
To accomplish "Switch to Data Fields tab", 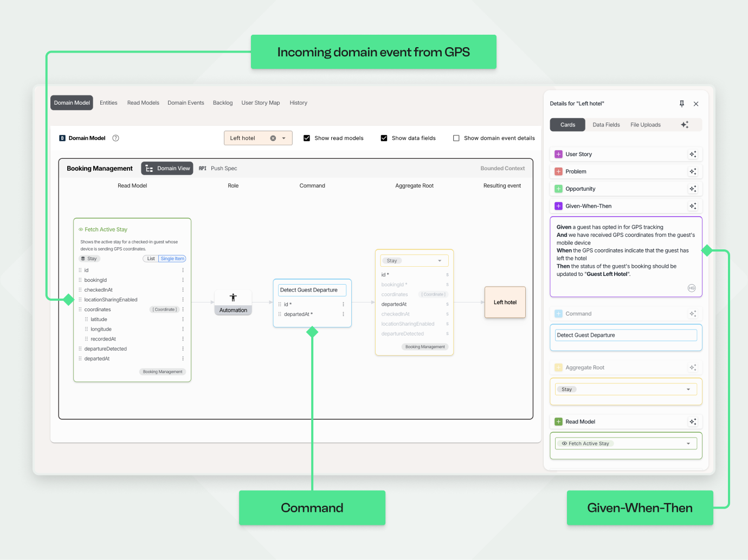I will click(606, 125).
